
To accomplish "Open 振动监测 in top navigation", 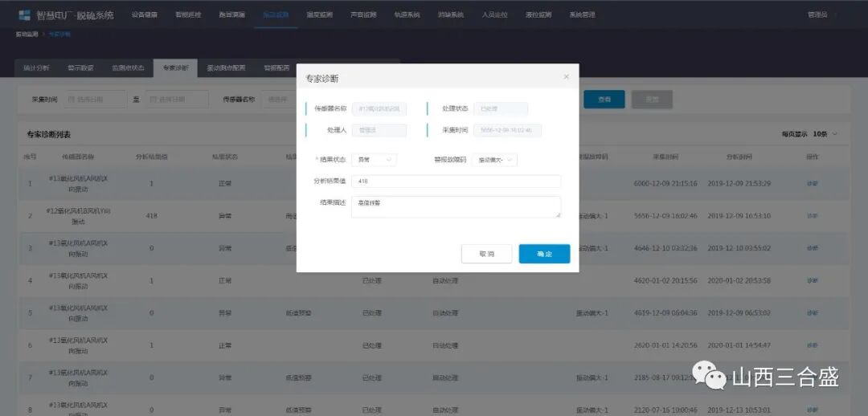I will pos(276,15).
